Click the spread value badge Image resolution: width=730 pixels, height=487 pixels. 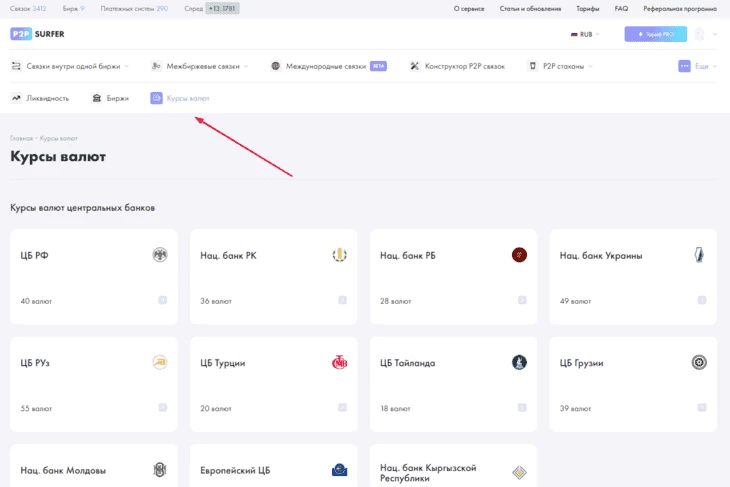[x=223, y=8]
